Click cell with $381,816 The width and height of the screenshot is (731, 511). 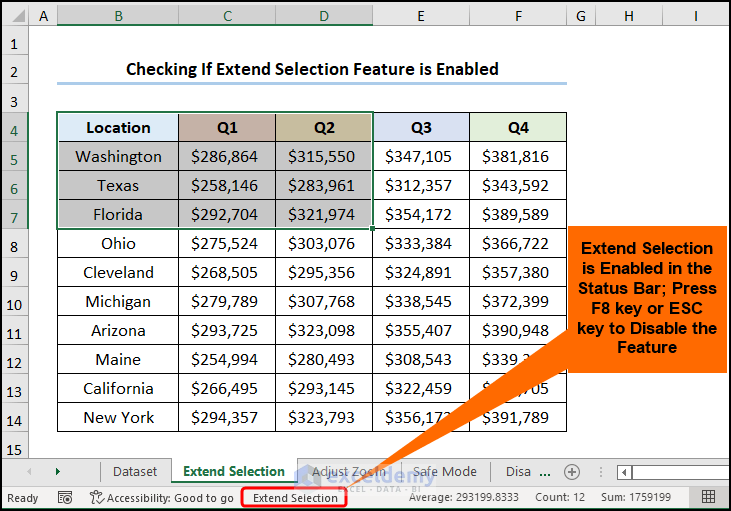(x=518, y=157)
